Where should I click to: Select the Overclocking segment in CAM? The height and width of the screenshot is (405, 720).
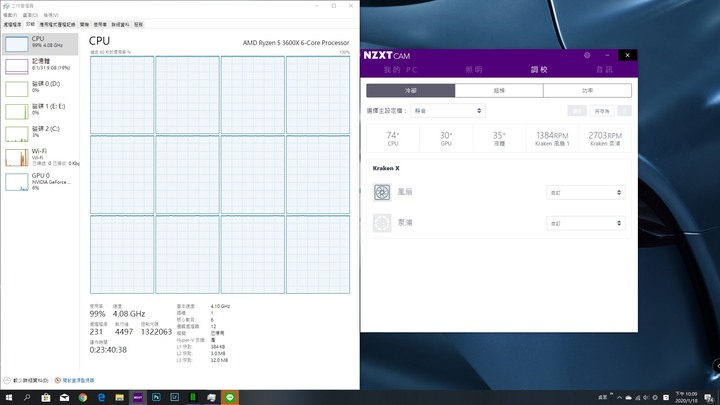499,90
